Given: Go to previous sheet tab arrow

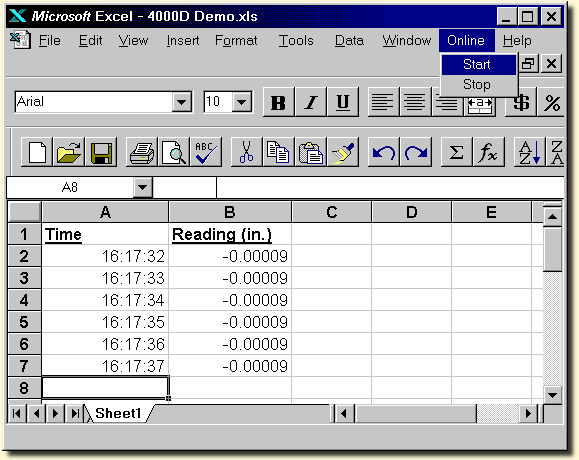Looking at the screenshot, I should tap(36, 413).
